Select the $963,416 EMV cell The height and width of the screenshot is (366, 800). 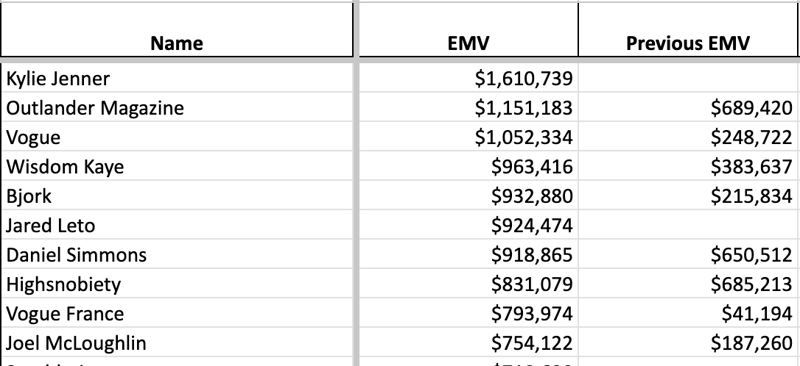[x=468, y=166]
